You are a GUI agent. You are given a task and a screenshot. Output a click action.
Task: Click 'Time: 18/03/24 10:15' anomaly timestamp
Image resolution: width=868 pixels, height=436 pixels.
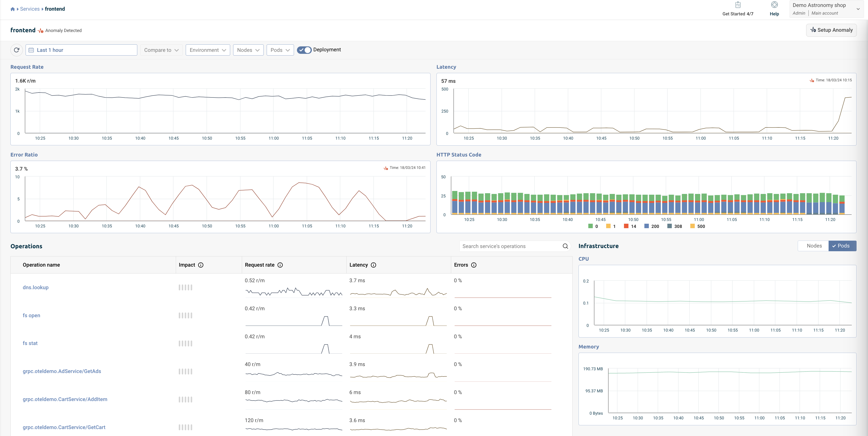pyautogui.click(x=834, y=80)
